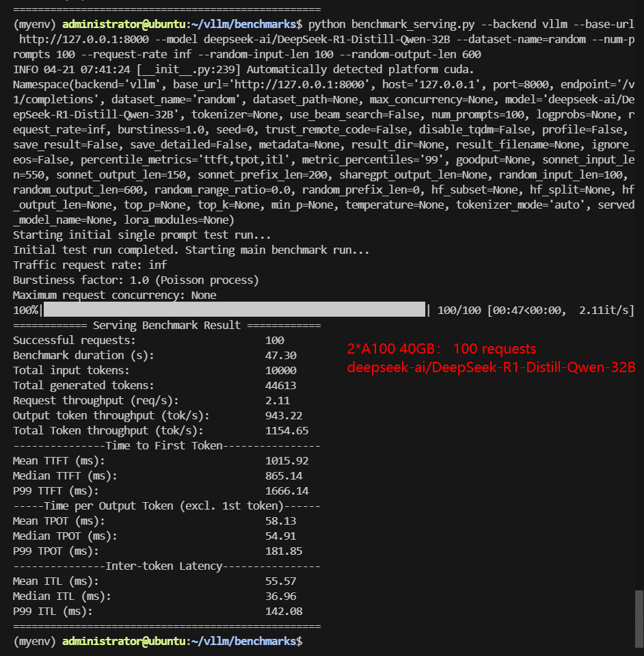Viewport: 644px width, 656px height.
Task: Select the Successful requests value 100
Action: [274, 340]
